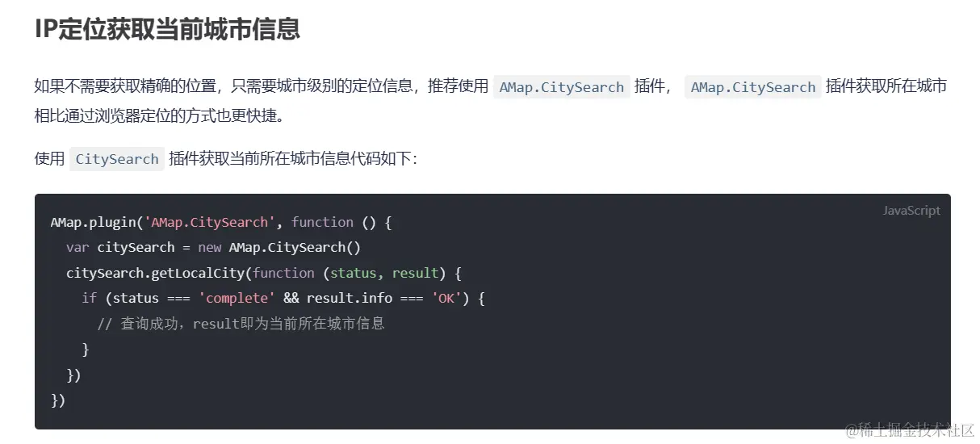Click result.info in the if condition
Screen dimensions: 980x444
point(350,298)
